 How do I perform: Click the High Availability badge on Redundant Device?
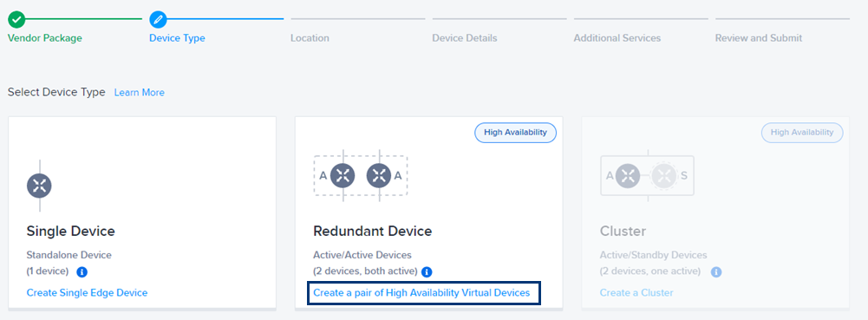point(515,133)
